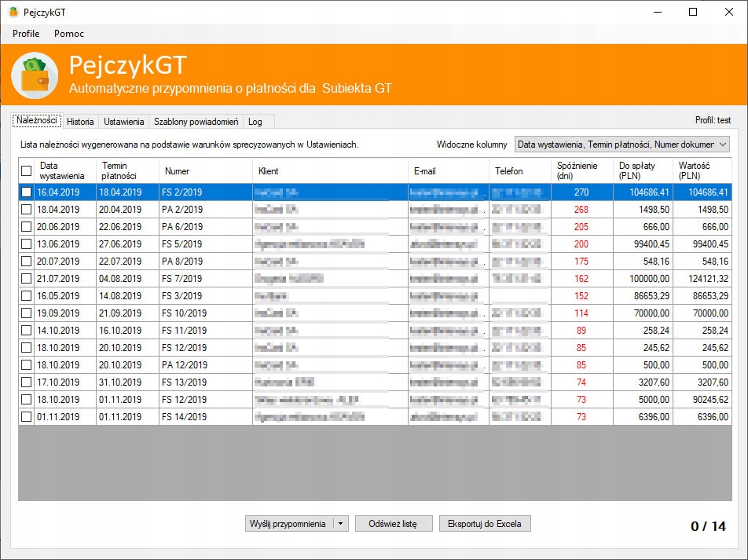Open the Widoczne kolumny dropdown

point(622,144)
